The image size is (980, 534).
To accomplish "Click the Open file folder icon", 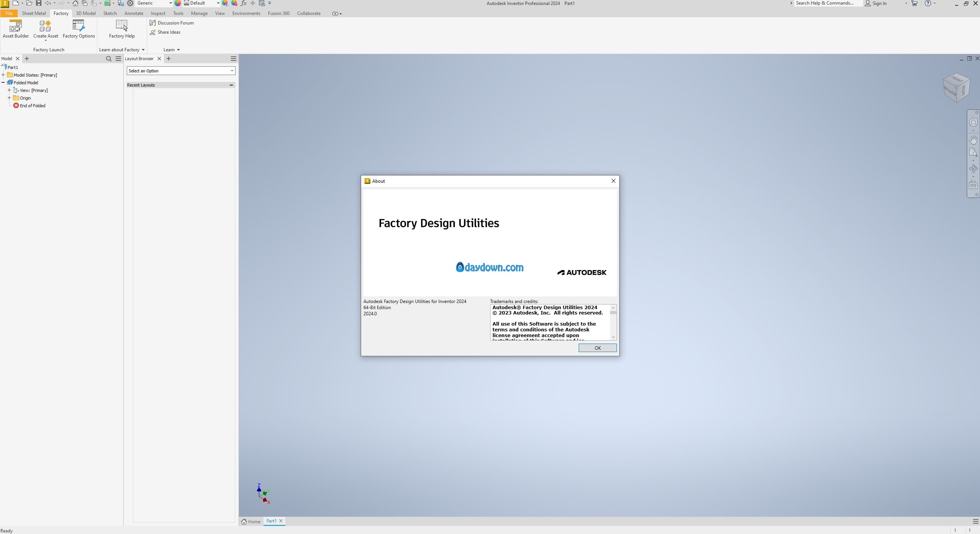I will pos(29,3).
